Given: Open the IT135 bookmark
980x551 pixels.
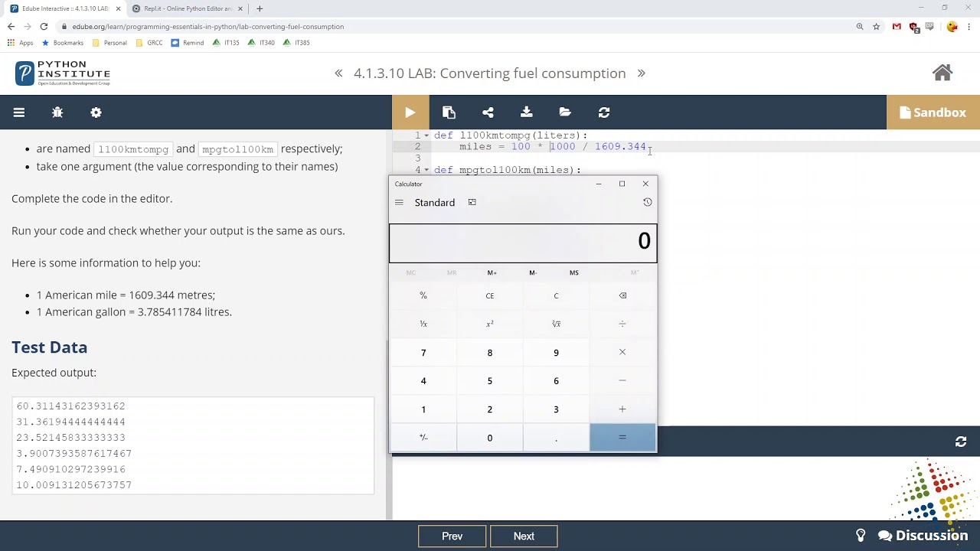Looking at the screenshot, I should point(227,43).
